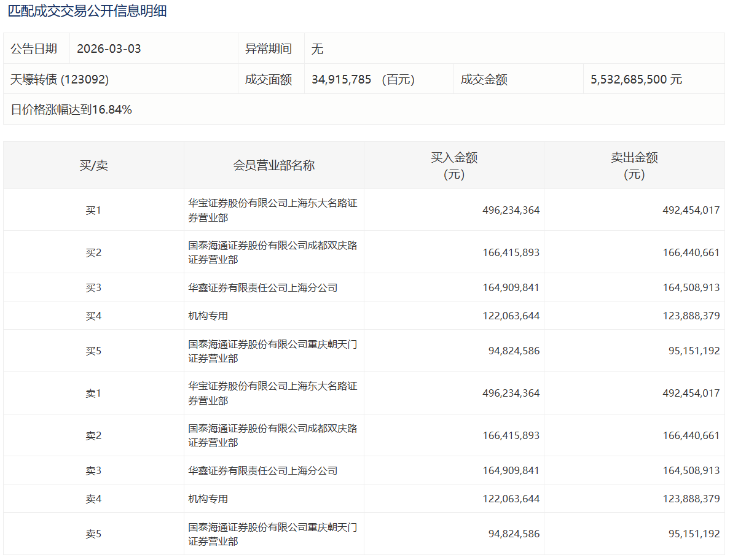Click the bond name 天壕转债 (123092)
Viewport: 730px width, 560px height.
point(60,79)
